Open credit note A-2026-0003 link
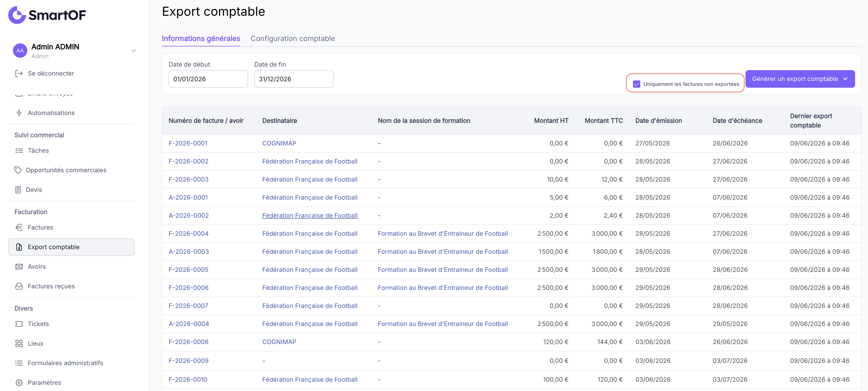The width and height of the screenshot is (868, 391). click(x=189, y=252)
